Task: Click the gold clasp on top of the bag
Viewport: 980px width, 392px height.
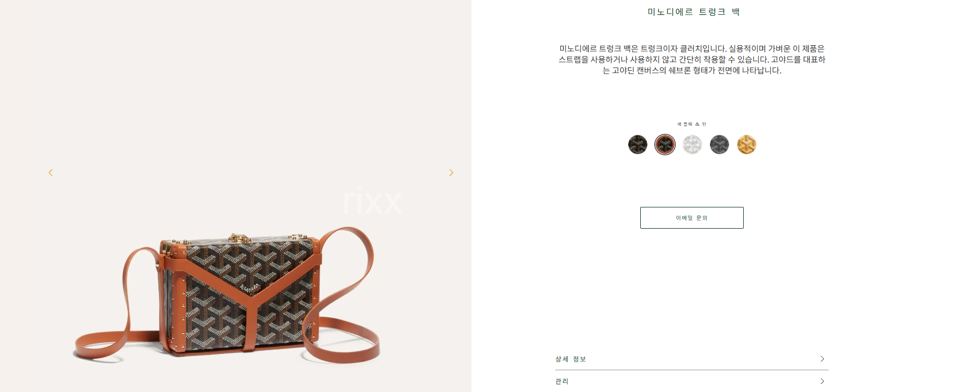Action: [238, 238]
